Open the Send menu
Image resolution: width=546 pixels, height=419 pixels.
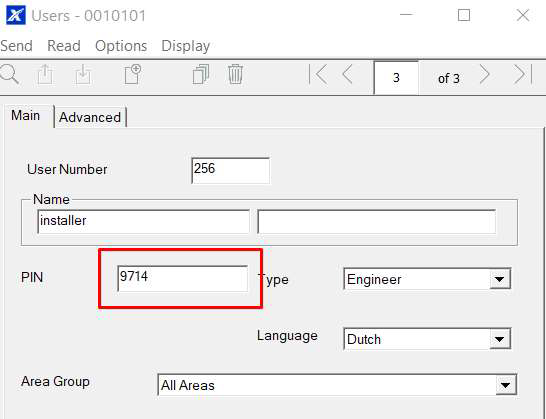pyautogui.click(x=16, y=46)
